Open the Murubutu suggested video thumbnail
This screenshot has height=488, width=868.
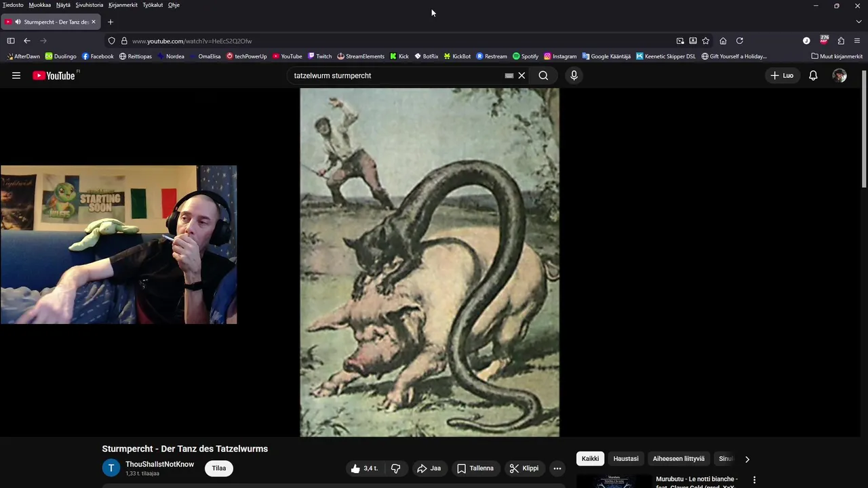point(614,481)
